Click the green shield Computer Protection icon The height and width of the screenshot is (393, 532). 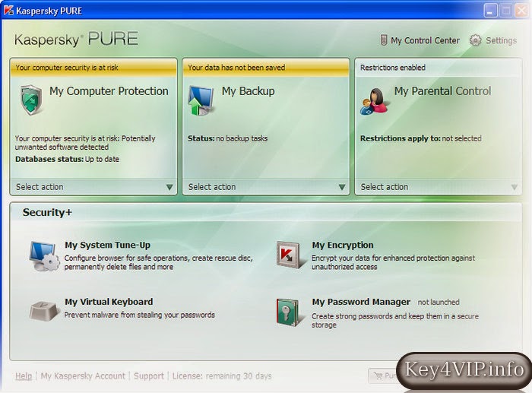click(x=31, y=100)
